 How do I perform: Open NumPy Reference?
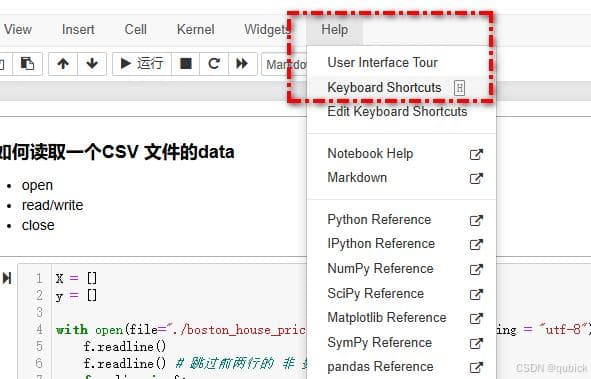[401, 269]
